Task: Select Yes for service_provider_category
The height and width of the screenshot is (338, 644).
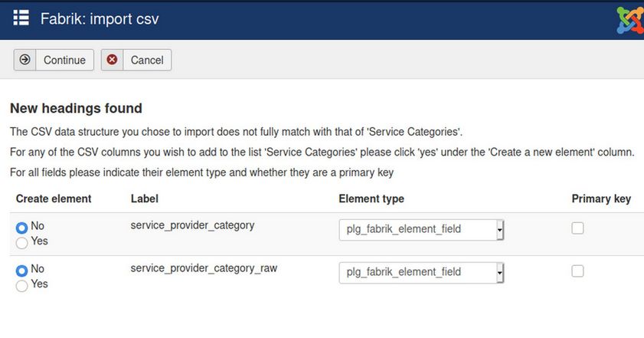Action: (21, 242)
